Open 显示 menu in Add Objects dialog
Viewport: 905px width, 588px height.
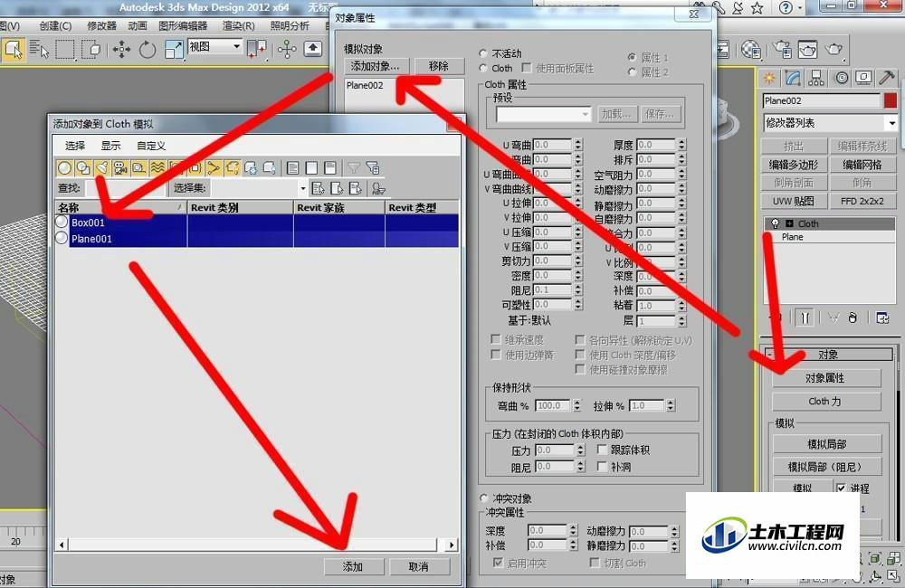[110, 146]
